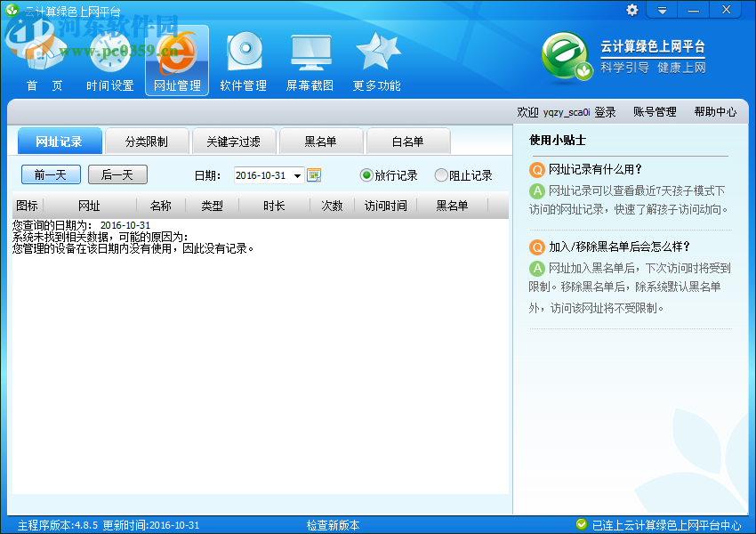Open the settings gear in the title bar
Image resolution: width=756 pixels, height=534 pixels.
tap(631, 10)
